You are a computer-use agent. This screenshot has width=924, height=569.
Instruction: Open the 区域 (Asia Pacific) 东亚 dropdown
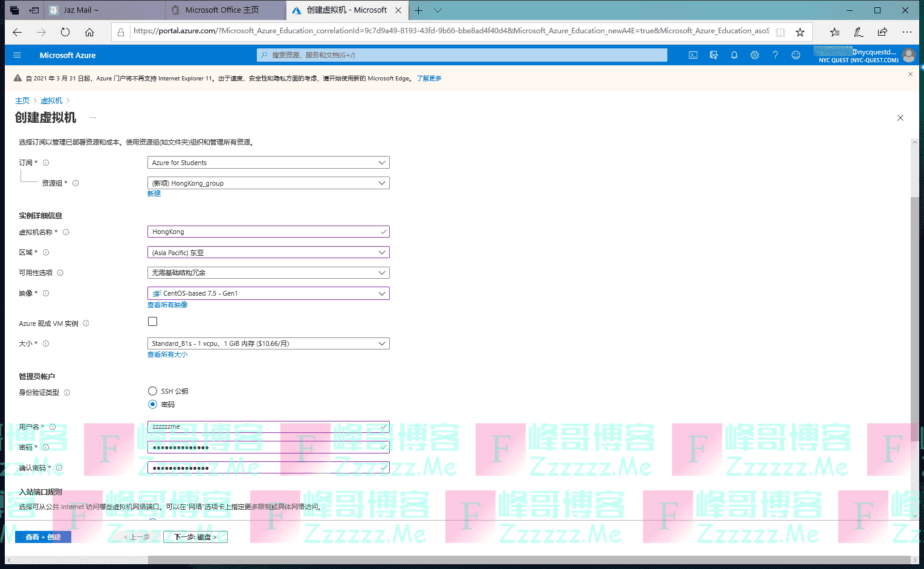[268, 253]
